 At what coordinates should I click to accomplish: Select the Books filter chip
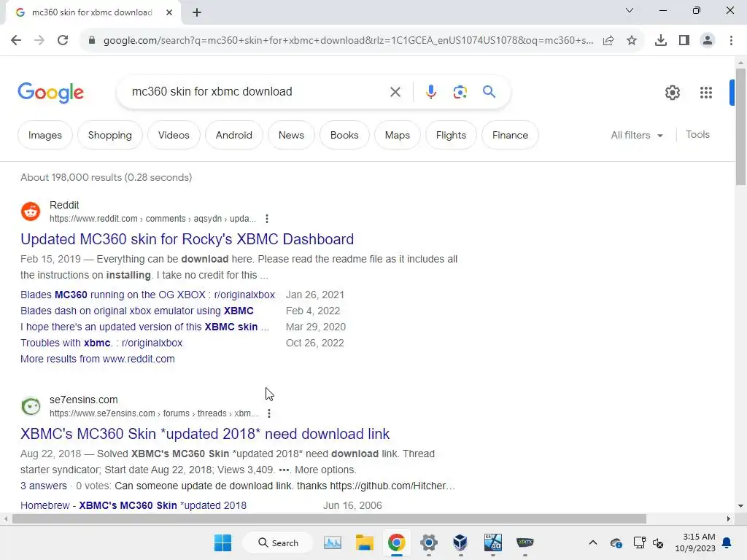pos(344,135)
